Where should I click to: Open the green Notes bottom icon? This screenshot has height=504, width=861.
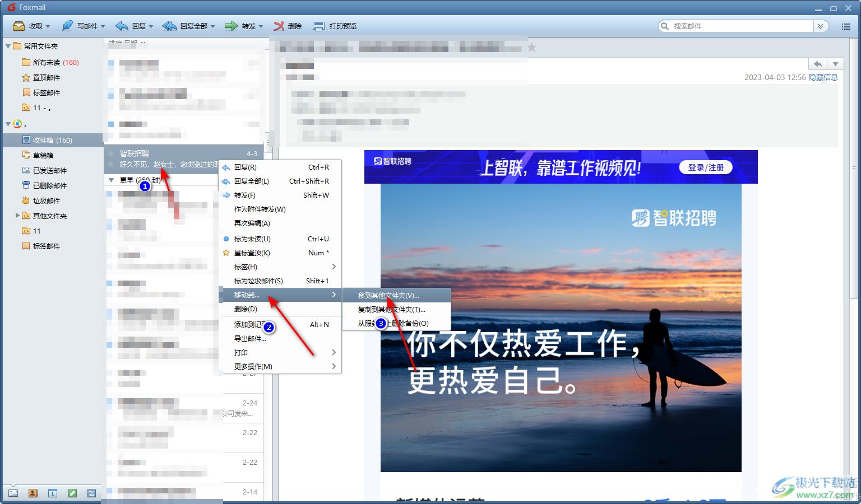tap(72, 493)
